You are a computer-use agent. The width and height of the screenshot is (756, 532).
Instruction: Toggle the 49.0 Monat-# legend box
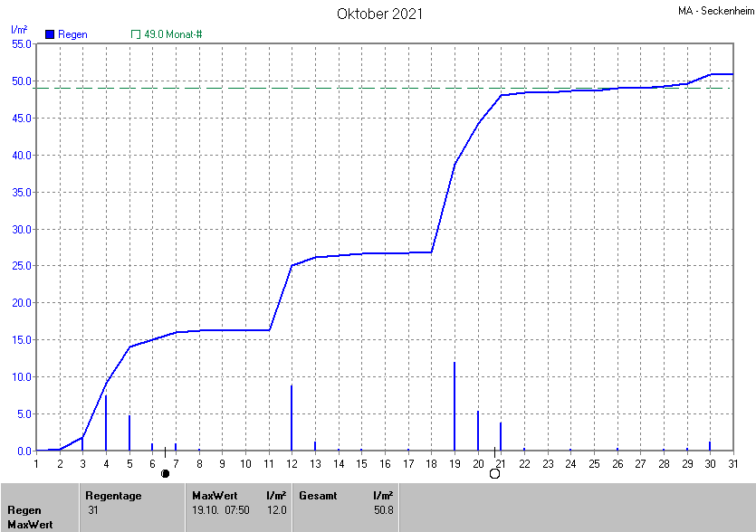coord(136,34)
